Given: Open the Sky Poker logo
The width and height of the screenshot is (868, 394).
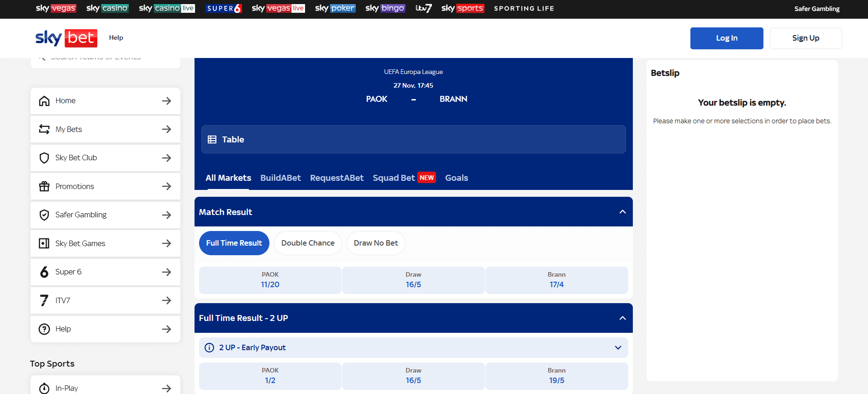Looking at the screenshot, I should coord(335,8).
